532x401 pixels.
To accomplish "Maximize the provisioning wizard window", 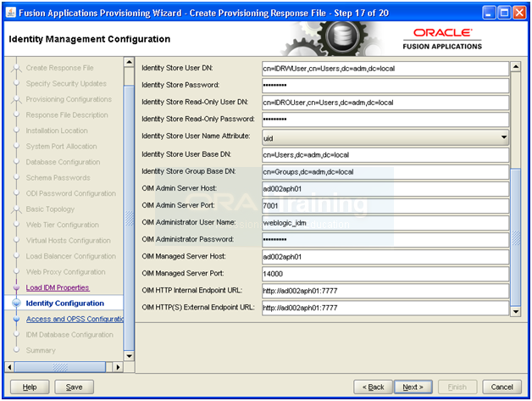I will point(505,13).
